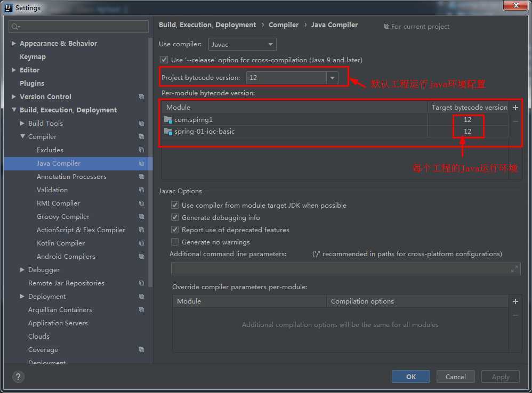Screen dimensions: 532x393
Task: Uncheck Generate debugging info
Action: pos(175,217)
